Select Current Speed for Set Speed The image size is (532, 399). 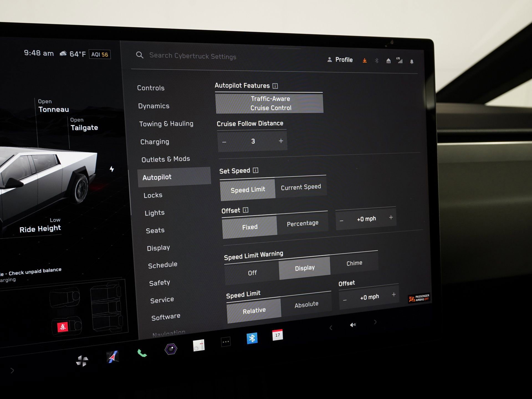(x=301, y=187)
